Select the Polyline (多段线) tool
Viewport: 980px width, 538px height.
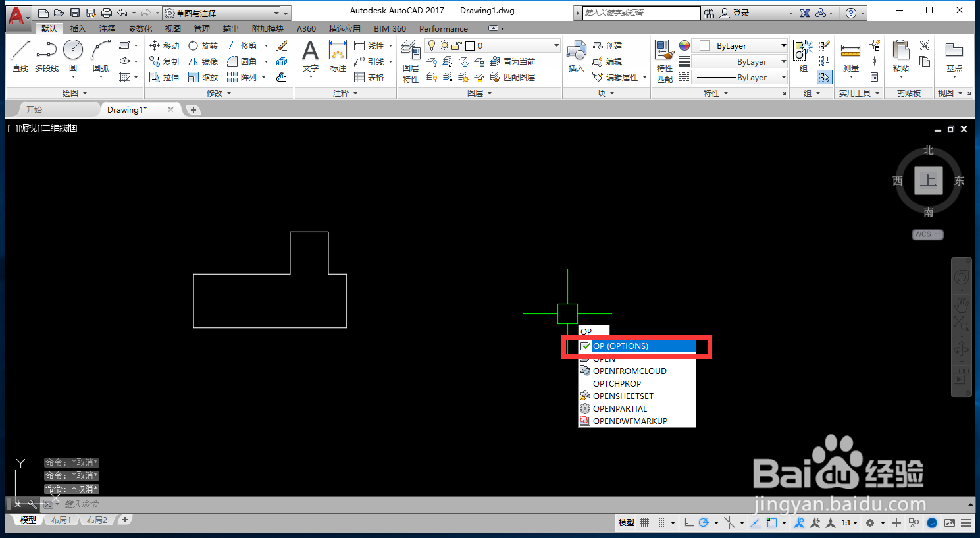click(47, 55)
